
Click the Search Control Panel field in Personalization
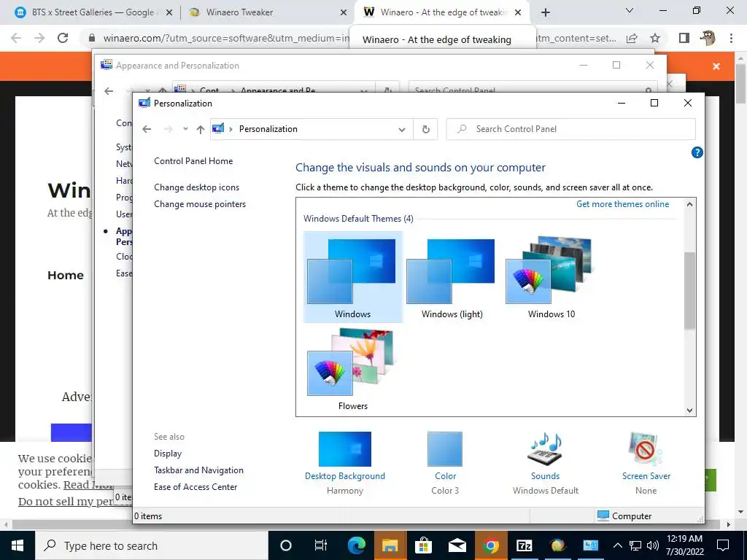click(570, 129)
